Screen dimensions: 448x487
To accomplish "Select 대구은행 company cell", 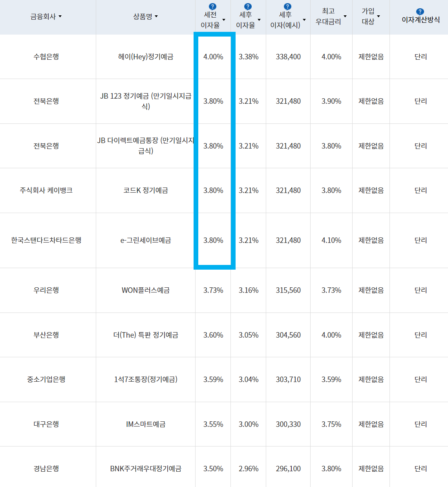I will 46,424.
